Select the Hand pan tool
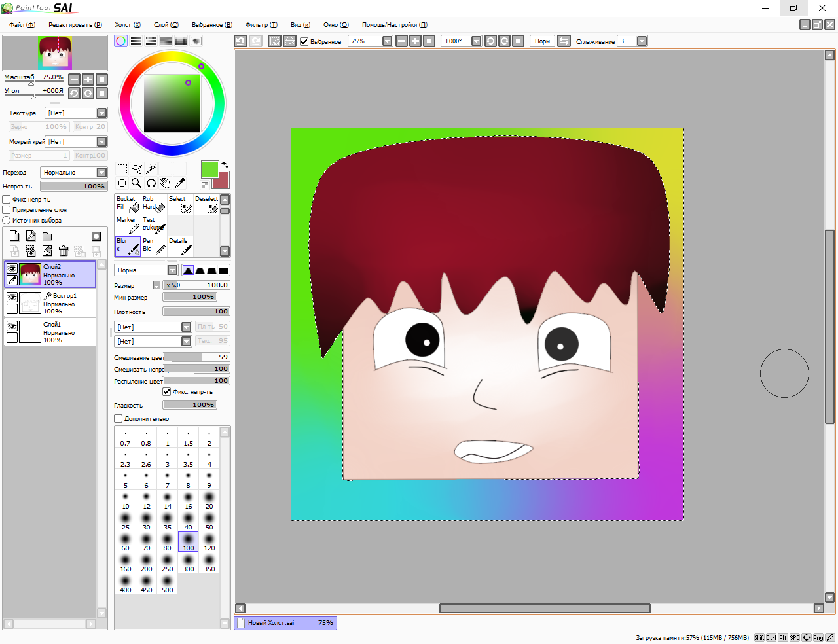The height and width of the screenshot is (644, 838). [x=166, y=183]
